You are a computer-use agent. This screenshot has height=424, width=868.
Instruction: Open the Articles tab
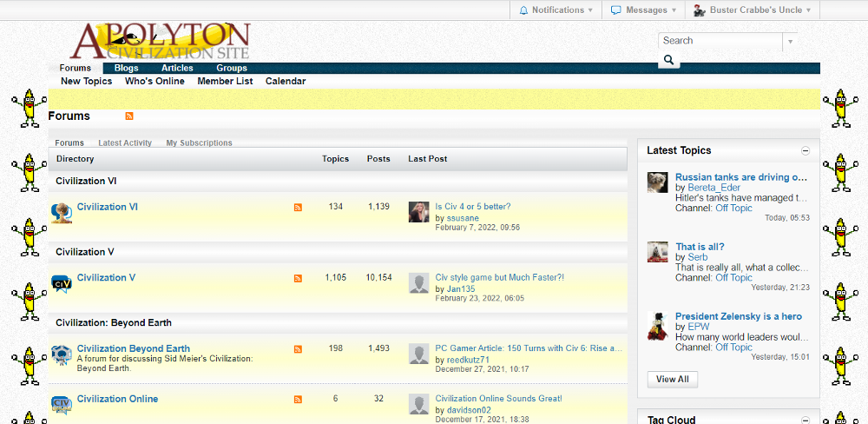coord(177,68)
